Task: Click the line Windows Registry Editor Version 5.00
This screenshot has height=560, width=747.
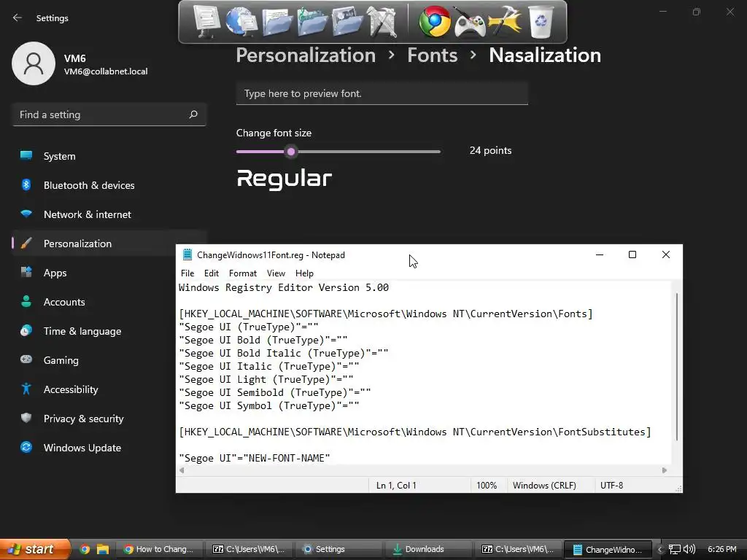Action: 284,287
